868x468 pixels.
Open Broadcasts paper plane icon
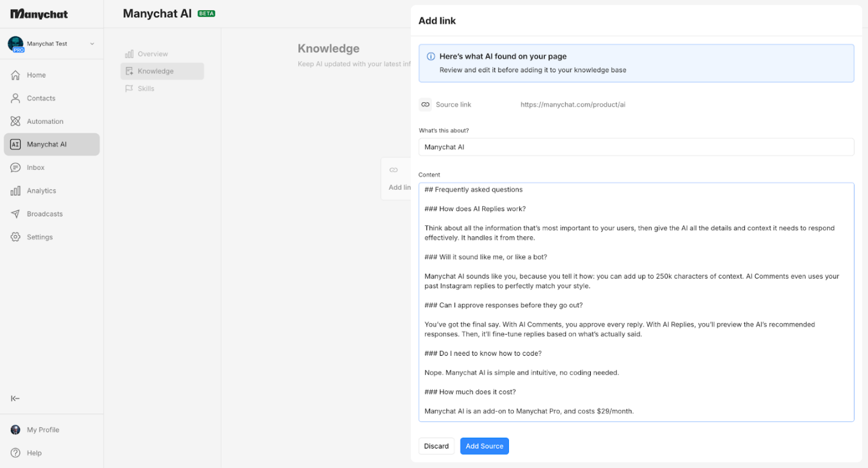(x=16, y=214)
